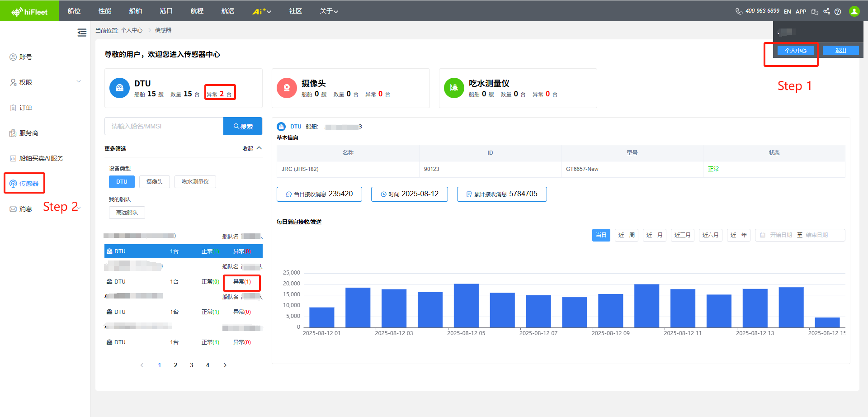Open the WeChat icon in the top bar
Viewport: 868px width, 417px height.
[x=815, y=12]
